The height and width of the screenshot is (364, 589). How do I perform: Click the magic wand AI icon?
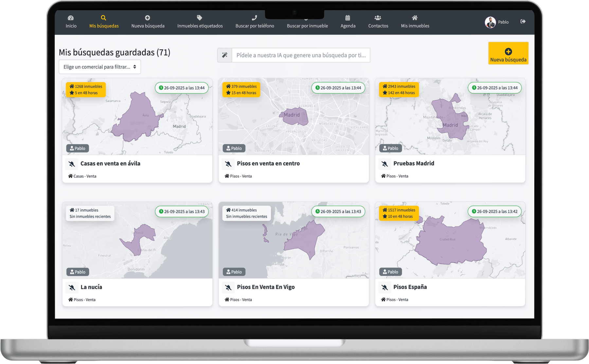(225, 55)
